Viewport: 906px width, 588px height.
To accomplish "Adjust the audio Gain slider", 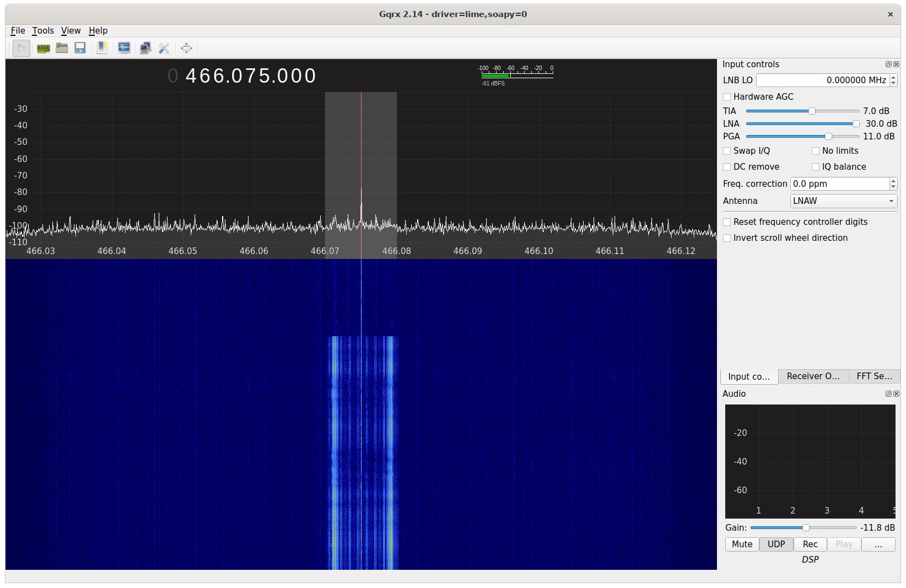I will (805, 527).
